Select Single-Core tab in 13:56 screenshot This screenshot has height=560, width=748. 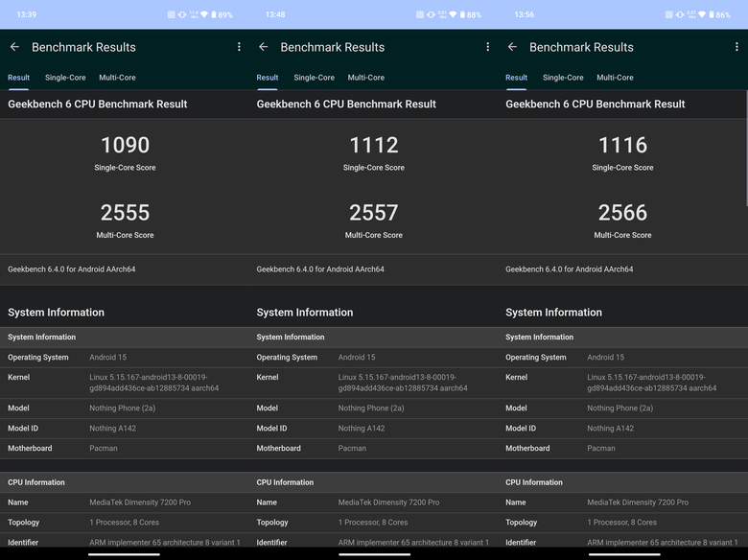pos(563,78)
